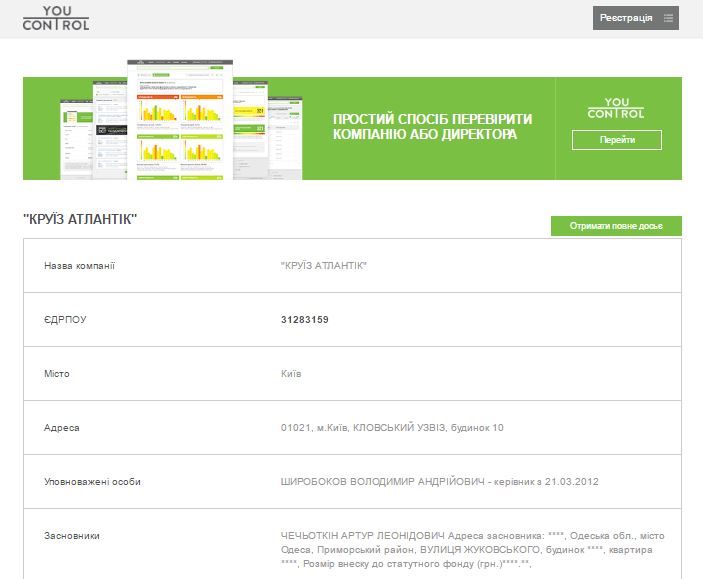Click the Адреса row label
Image resolution: width=703 pixels, height=579 pixels.
click(62, 428)
